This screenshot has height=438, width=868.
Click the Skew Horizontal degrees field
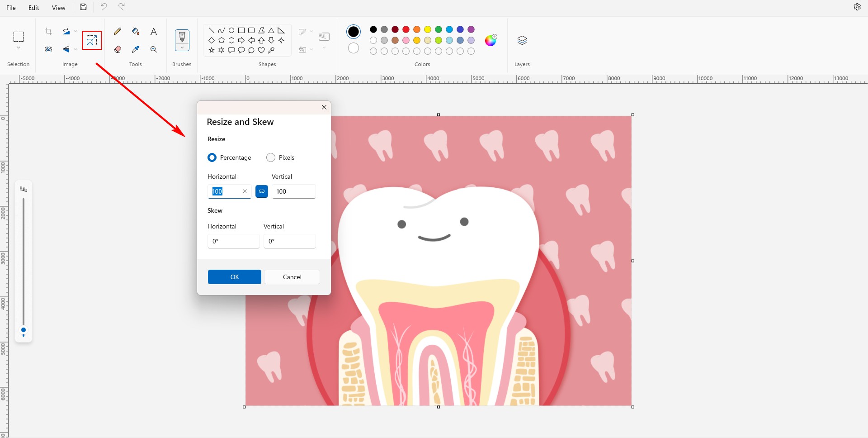233,241
